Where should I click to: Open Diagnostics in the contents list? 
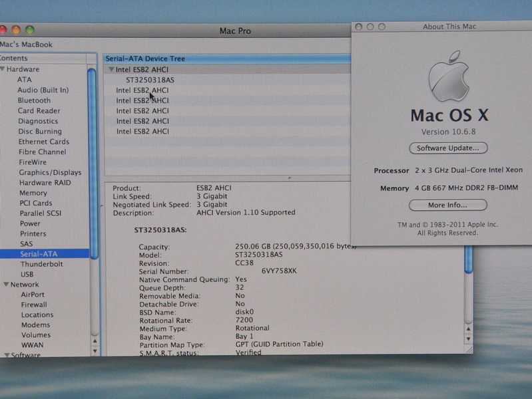[x=38, y=121]
